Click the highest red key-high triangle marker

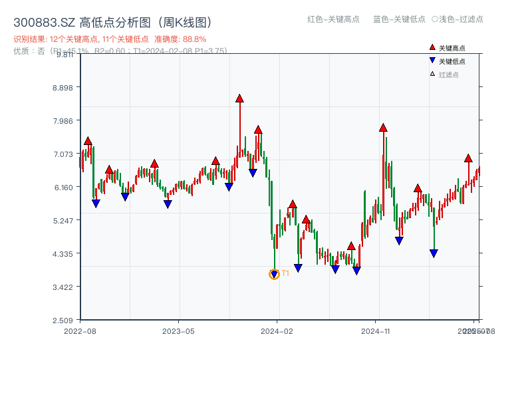239,98
